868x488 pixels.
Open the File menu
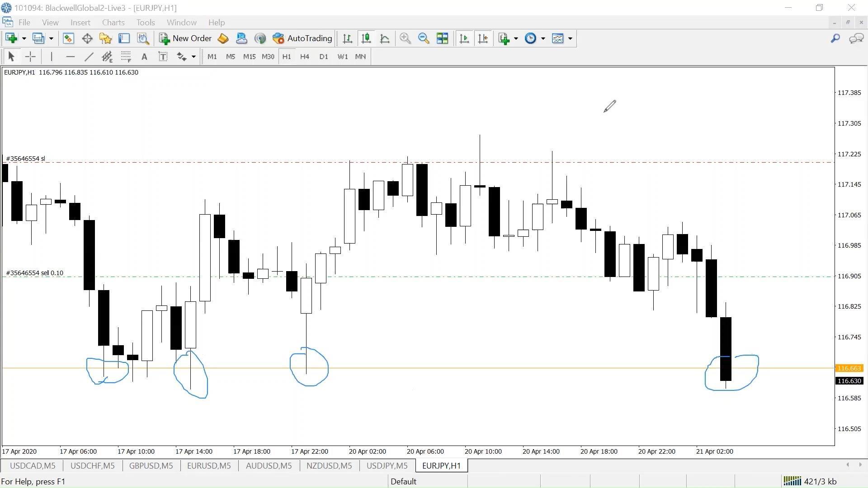tap(24, 23)
